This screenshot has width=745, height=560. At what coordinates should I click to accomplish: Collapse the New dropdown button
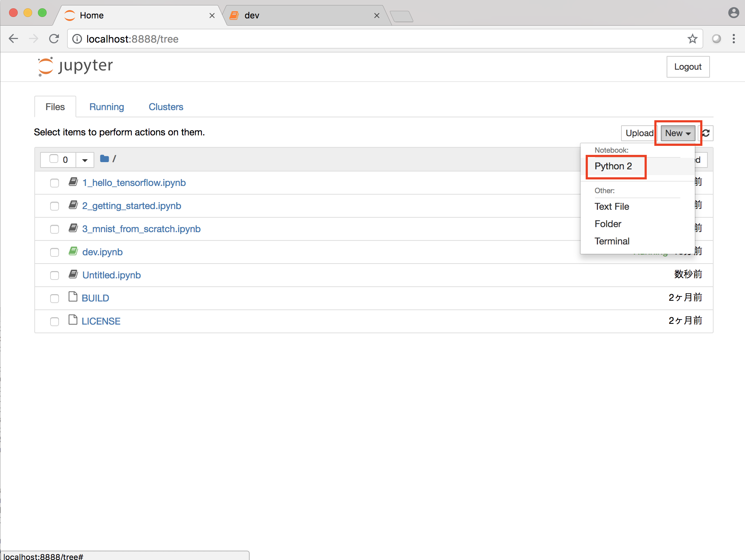point(677,133)
